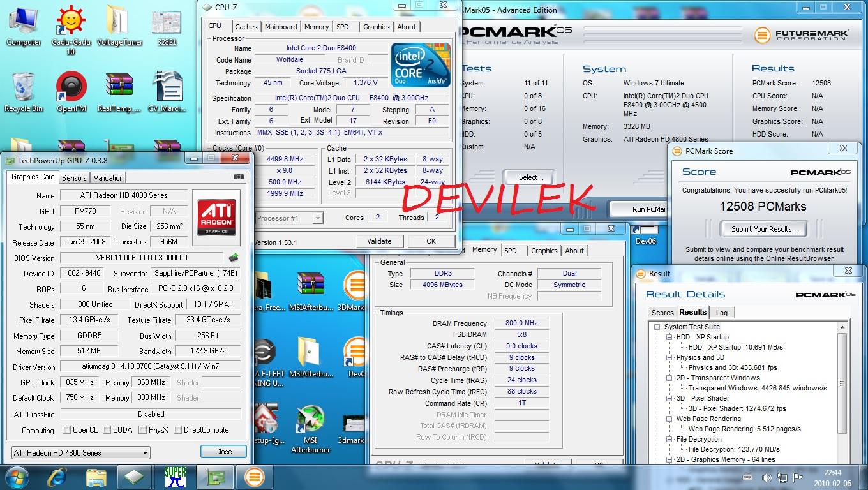
Task: Open the CV_Marci document icon
Action: [167, 93]
